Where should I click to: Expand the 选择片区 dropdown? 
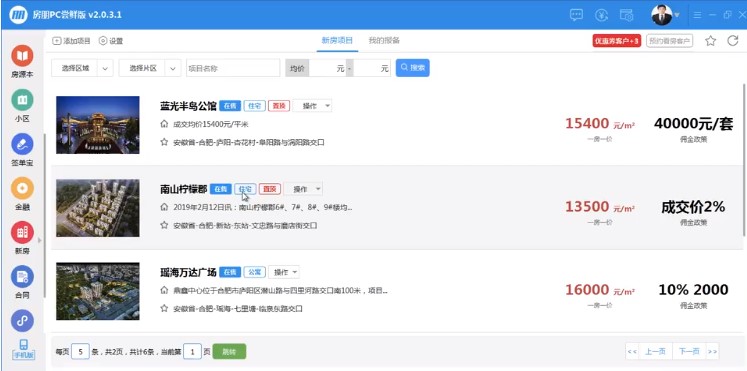[x=150, y=68]
